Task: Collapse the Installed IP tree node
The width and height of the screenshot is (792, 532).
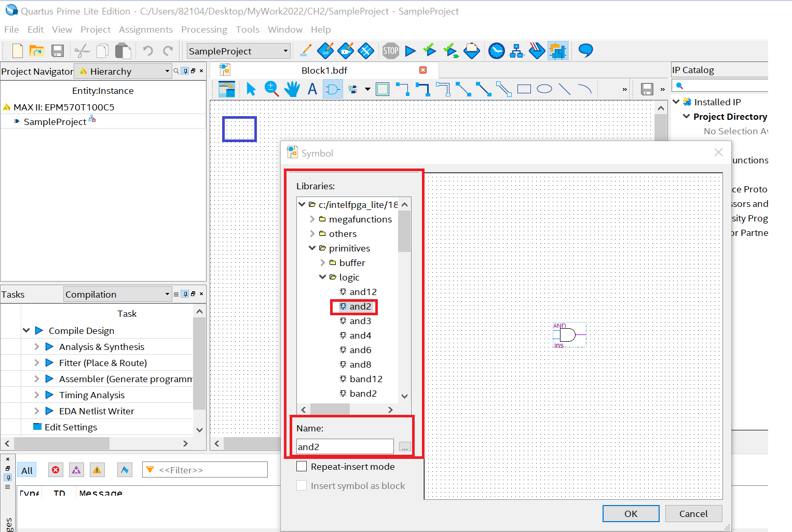Action: 676,102
